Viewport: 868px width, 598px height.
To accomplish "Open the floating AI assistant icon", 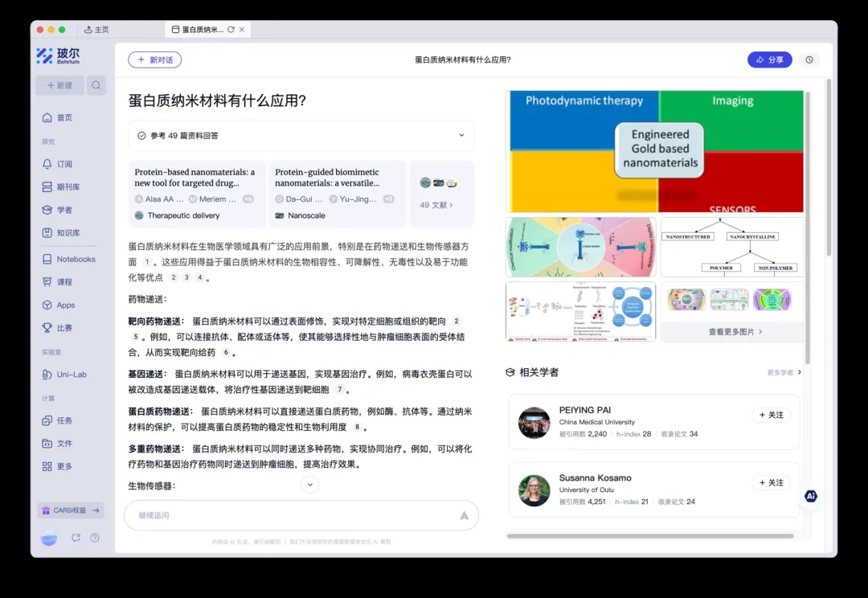I will [811, 497].
